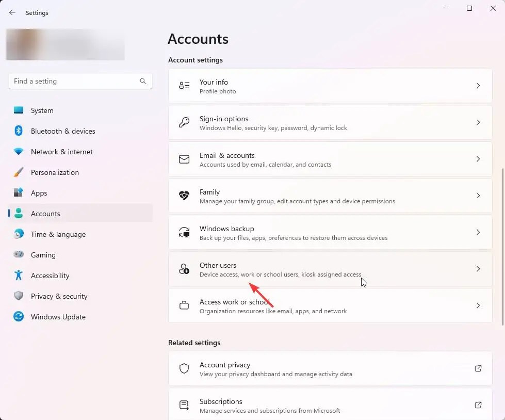
Task: Click the Personalization paintbrush icon
Action: (19, 172)
